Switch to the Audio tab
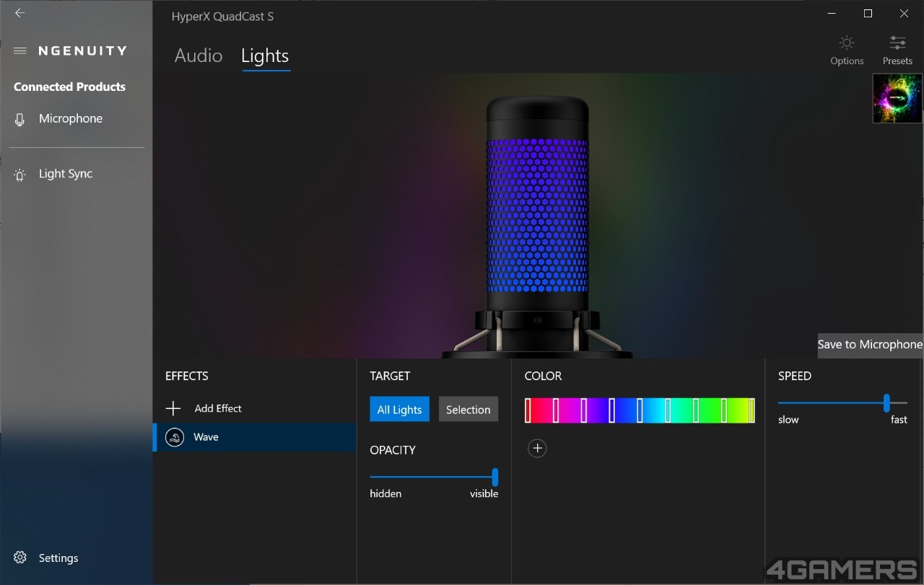This screenshot has width=924, height=585. (199, 56)
